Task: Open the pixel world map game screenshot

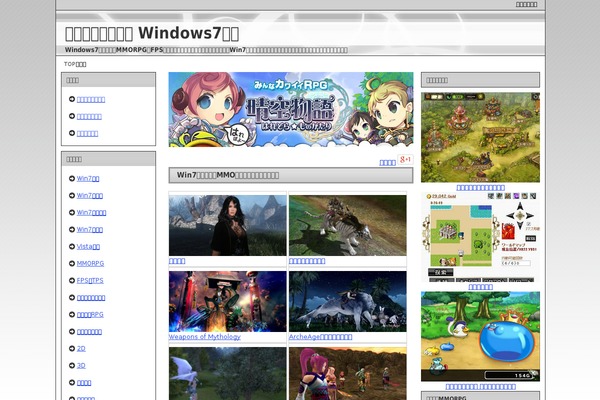Action: [480, 237]
